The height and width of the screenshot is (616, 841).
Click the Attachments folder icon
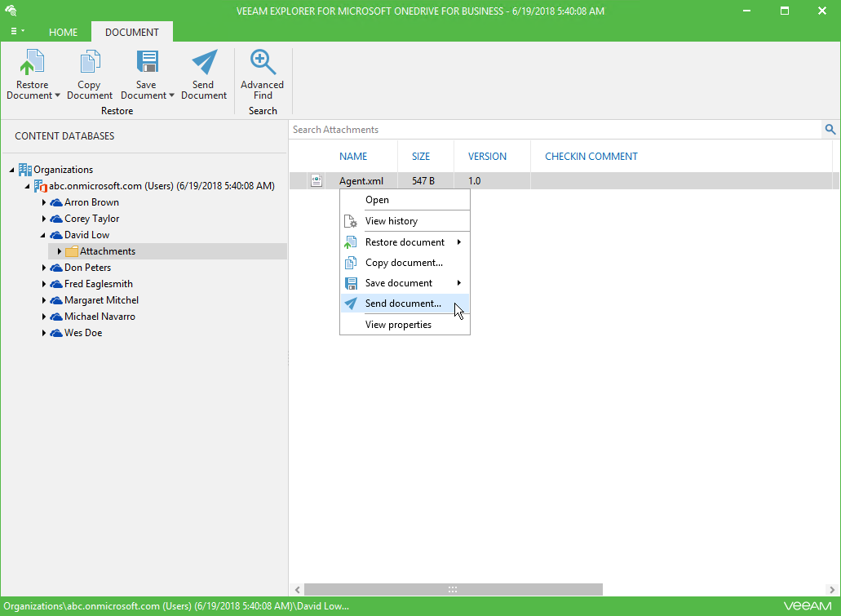pos(71,251)
